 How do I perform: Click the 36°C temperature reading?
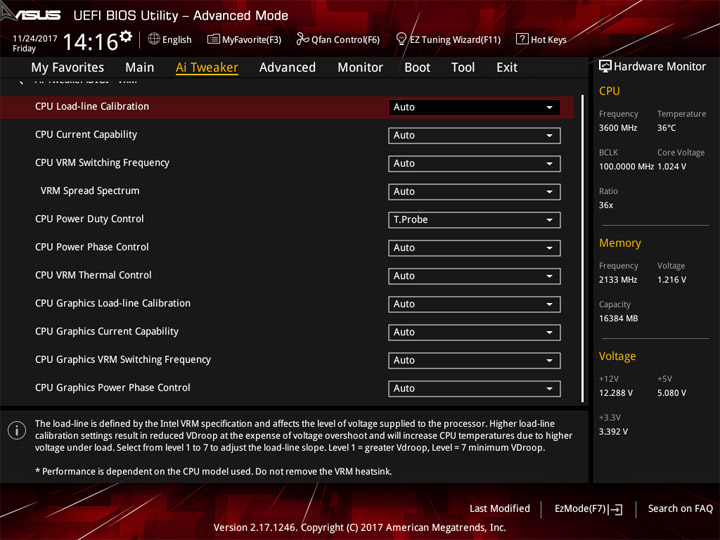coord(666,128)
